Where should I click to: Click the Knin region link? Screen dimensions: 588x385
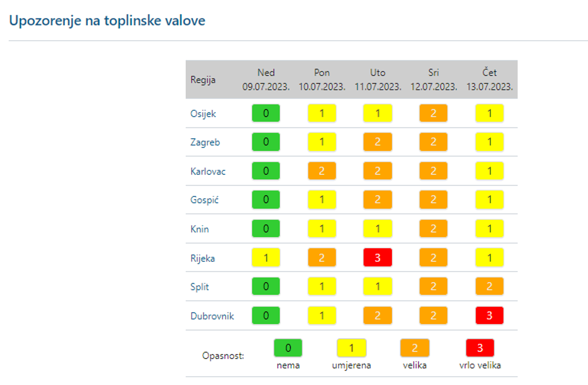point(200,229)
